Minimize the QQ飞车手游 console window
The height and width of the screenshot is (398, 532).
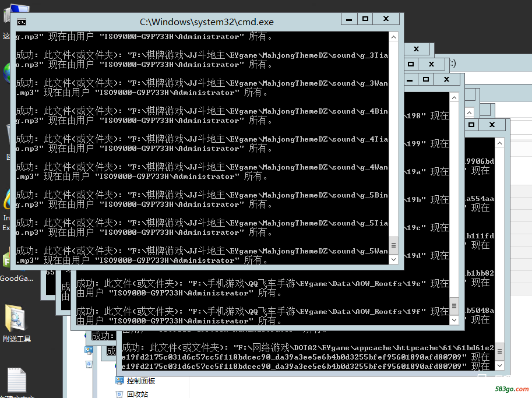click(410, 79)
